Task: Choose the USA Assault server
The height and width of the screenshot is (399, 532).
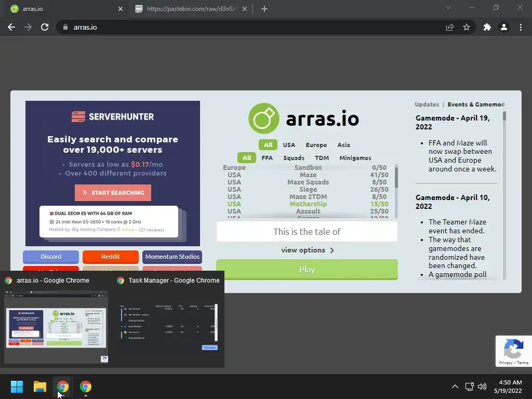Action: pos(305,211)
